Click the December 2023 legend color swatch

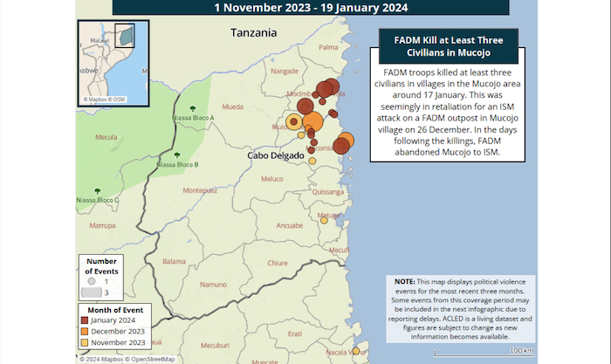pos(86,331)
